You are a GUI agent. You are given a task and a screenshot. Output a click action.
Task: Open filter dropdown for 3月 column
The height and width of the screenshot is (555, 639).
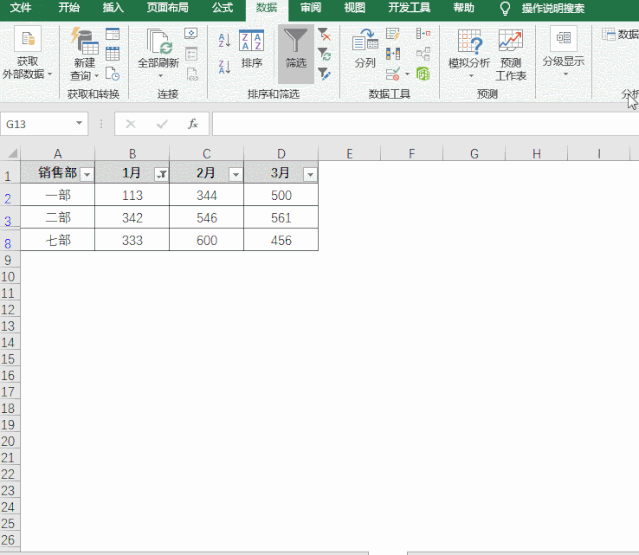310,175
